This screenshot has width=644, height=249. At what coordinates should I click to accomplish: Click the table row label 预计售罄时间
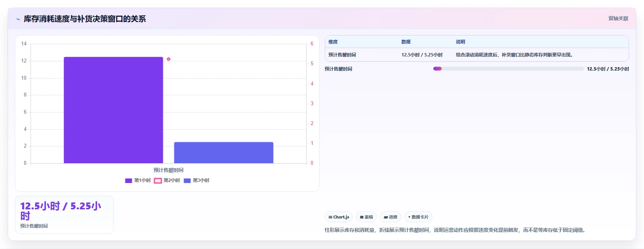342,55
